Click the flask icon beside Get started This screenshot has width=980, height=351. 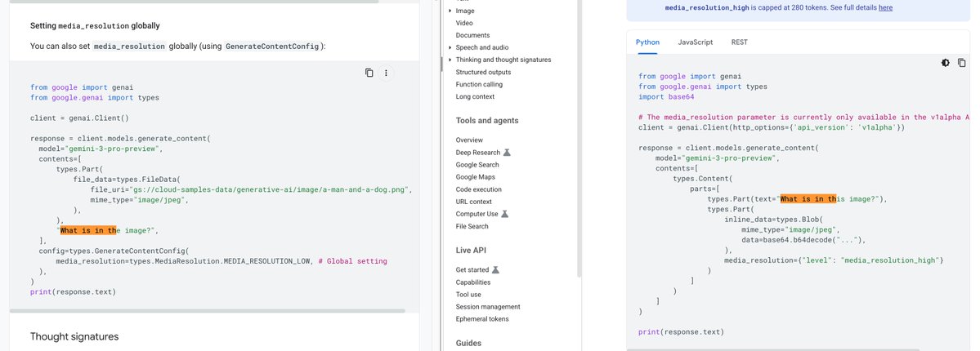click(x=495, y=270)
